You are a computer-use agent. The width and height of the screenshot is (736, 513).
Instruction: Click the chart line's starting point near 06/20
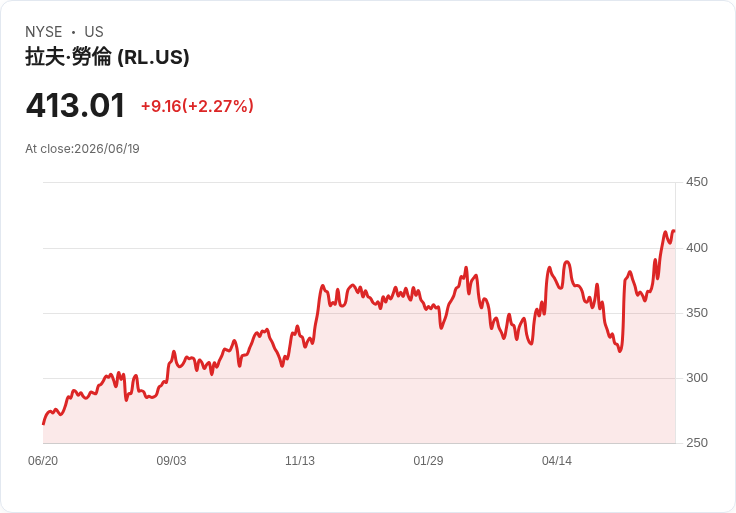pyautogui.click(x=44, y=424)
